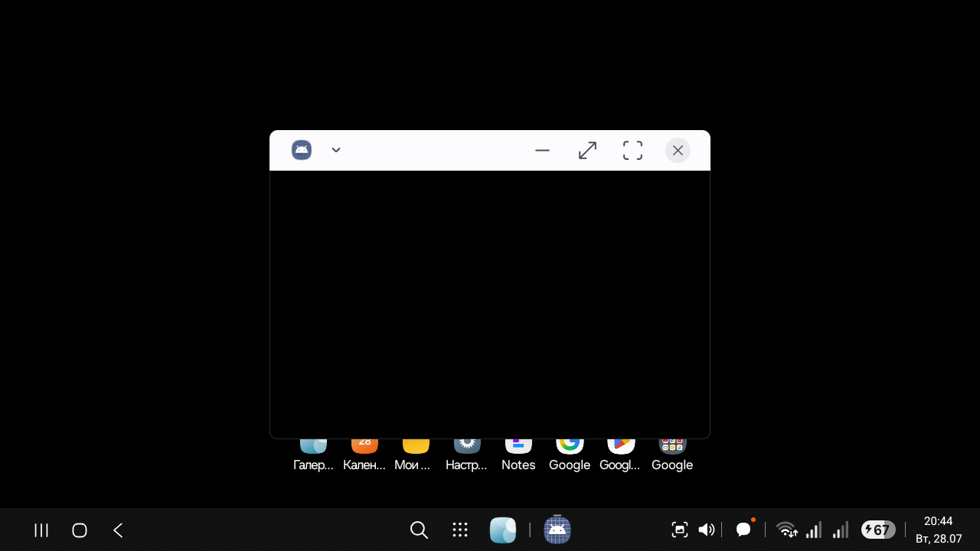Image resolution: width=980 pixels, height=551 pixels.
Task: Launch the pinned blue app in taskbar
Action: click(503, 530)
